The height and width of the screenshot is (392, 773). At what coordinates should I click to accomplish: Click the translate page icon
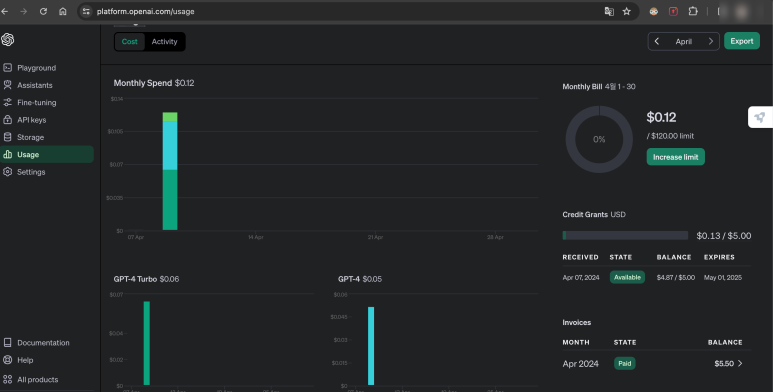609,11
